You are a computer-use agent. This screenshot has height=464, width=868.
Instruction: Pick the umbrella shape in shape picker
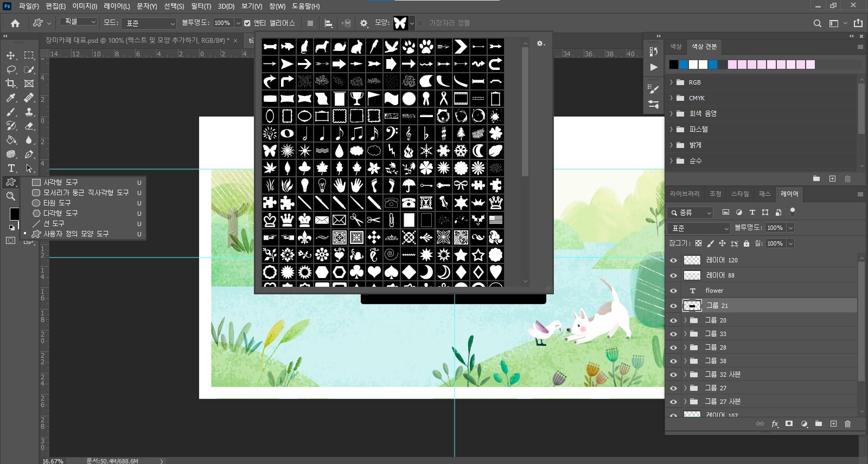(409, 185)
